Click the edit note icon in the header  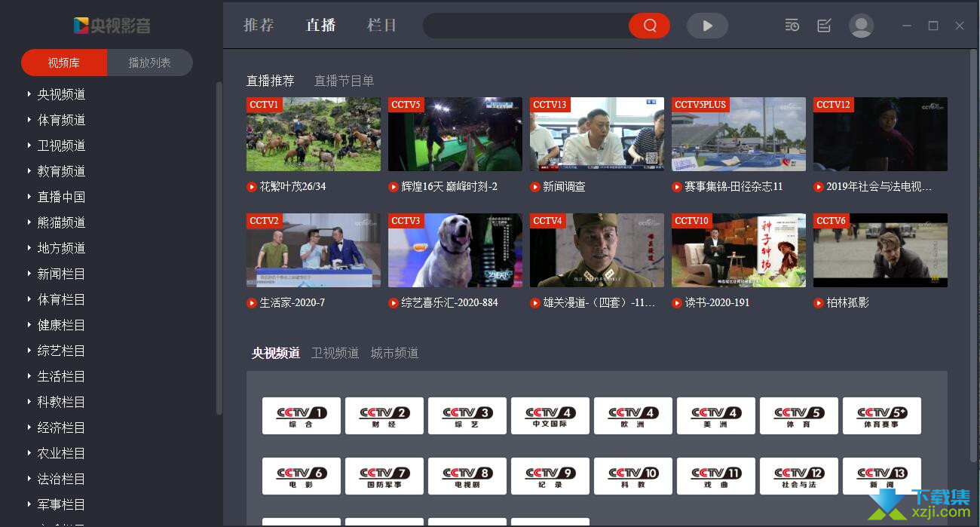pos(824,26)
